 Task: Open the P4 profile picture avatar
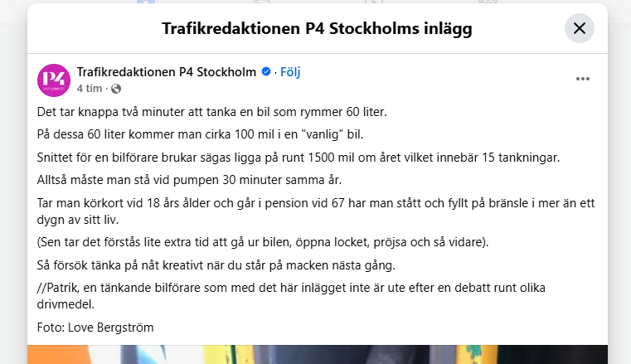tap(54, 80)
